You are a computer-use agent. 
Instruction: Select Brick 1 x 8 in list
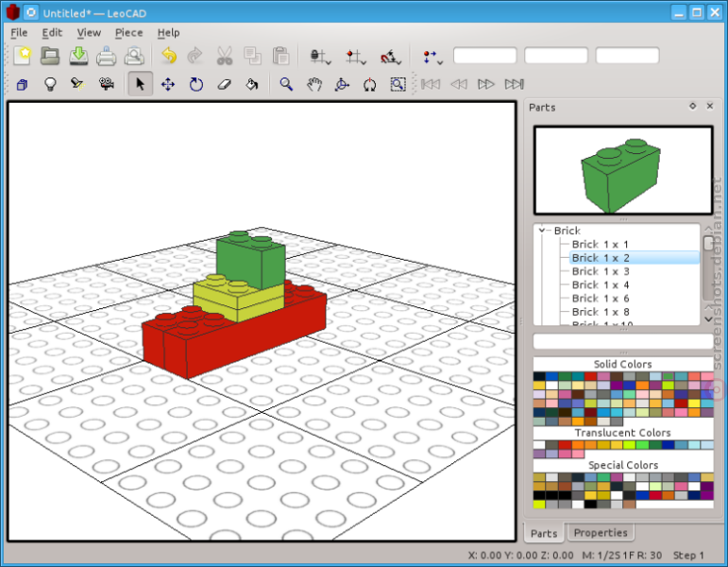pos(601,312)
